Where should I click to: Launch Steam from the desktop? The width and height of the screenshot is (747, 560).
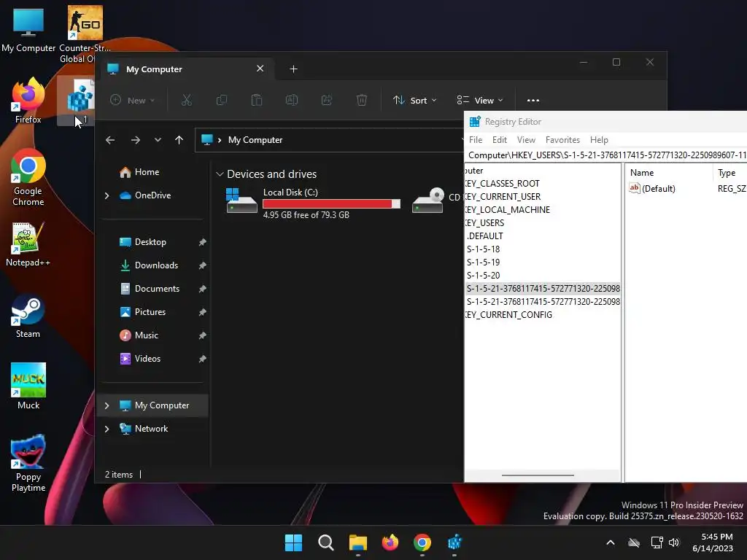pyautogui.click(x=28, y=316)
